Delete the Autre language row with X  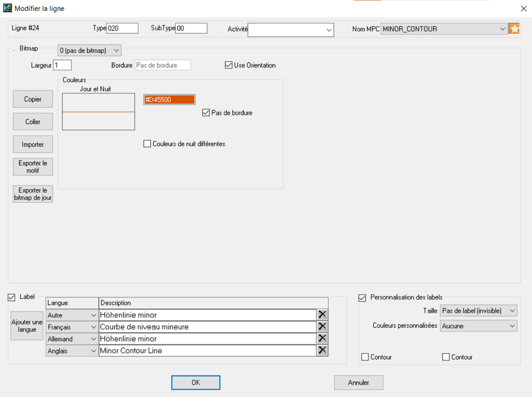(x=322, y=315)
